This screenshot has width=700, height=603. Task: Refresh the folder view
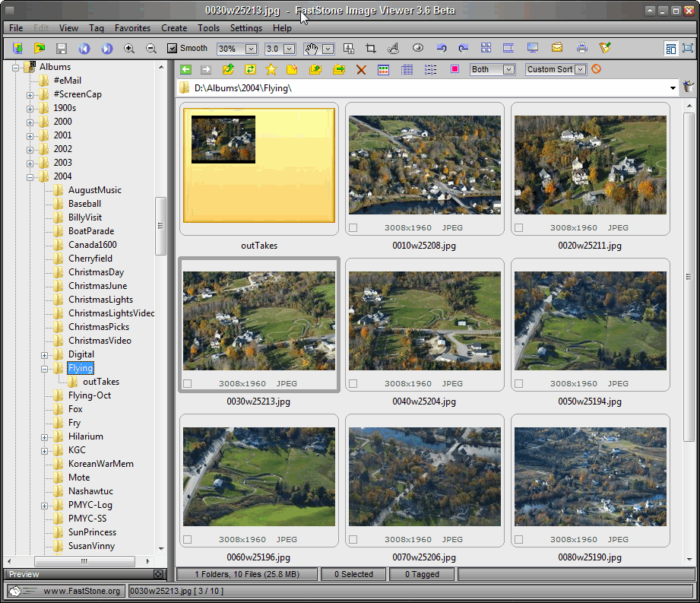pos(250,69)
